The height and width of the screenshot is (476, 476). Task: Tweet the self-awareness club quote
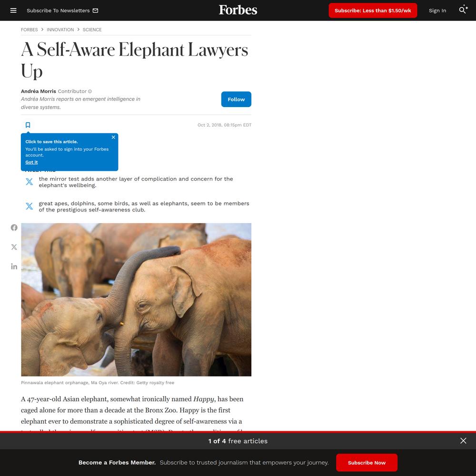[x=29, y=207]
